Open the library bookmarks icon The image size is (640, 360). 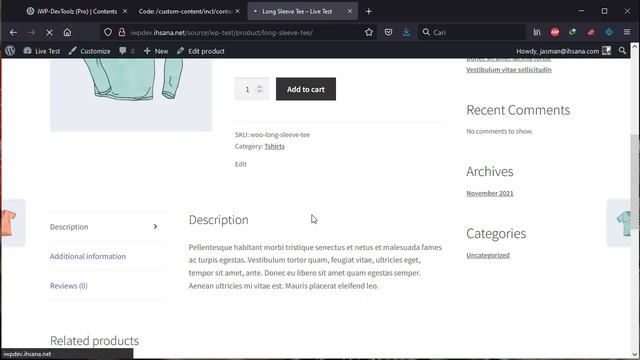(537, 32)
